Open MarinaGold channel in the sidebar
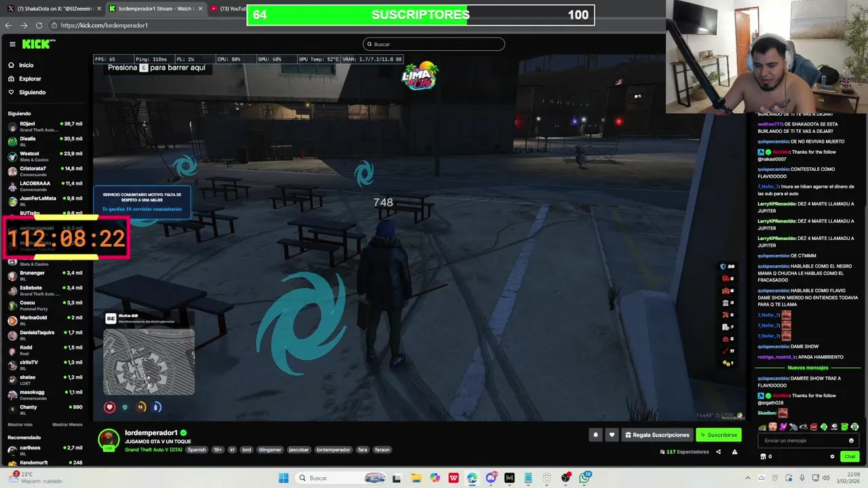Viewport: 868px width, 488px height. pos(45,320)
